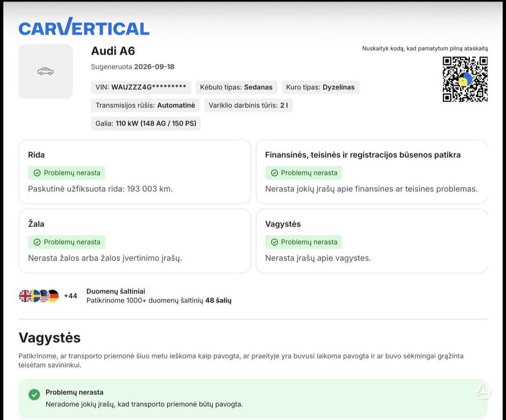Click Neradome jokių įrašų banner text
This screenshot has width=506, height=420.
(144, 405)
